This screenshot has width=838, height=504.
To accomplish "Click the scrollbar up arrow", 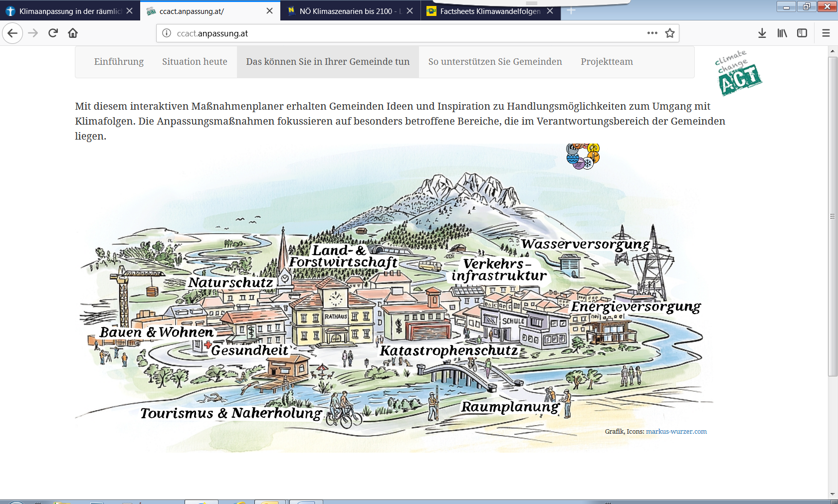I will click(833, 51).
